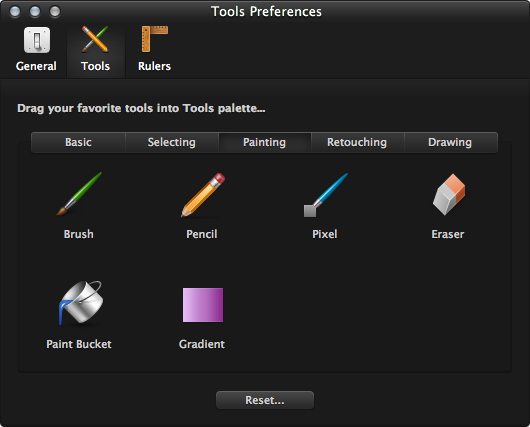Switch to the Selecting tab

click(172, 142)
